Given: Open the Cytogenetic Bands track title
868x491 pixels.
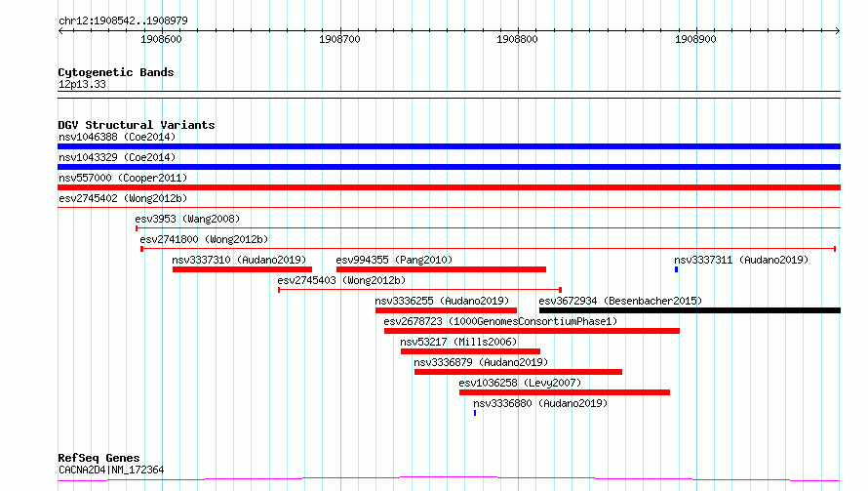Looking at the screenshot, I should 116,72.
